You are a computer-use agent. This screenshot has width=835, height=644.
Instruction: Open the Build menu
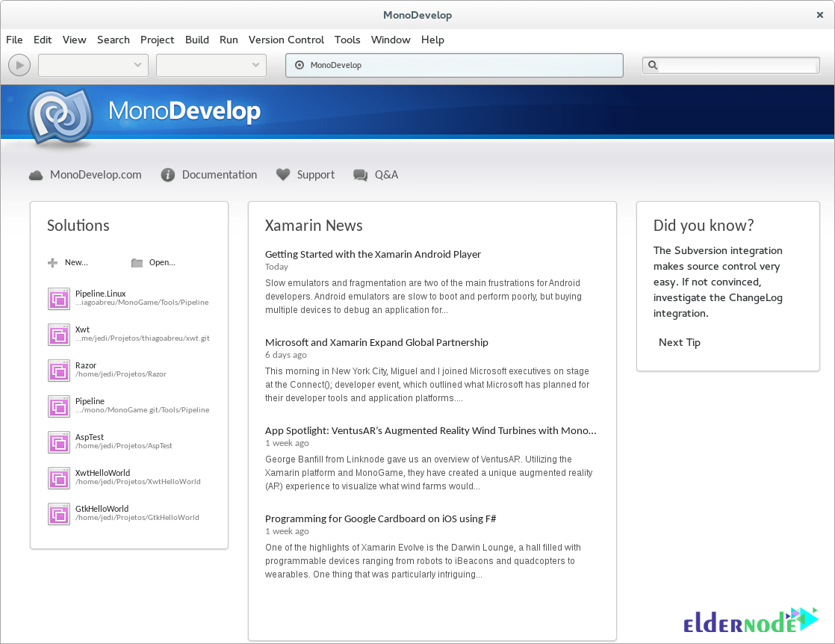[x=196, y=40]
